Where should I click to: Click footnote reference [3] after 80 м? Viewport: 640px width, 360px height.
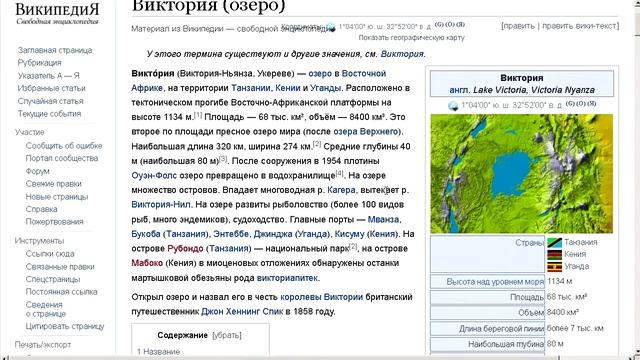(x=223, y=159)
